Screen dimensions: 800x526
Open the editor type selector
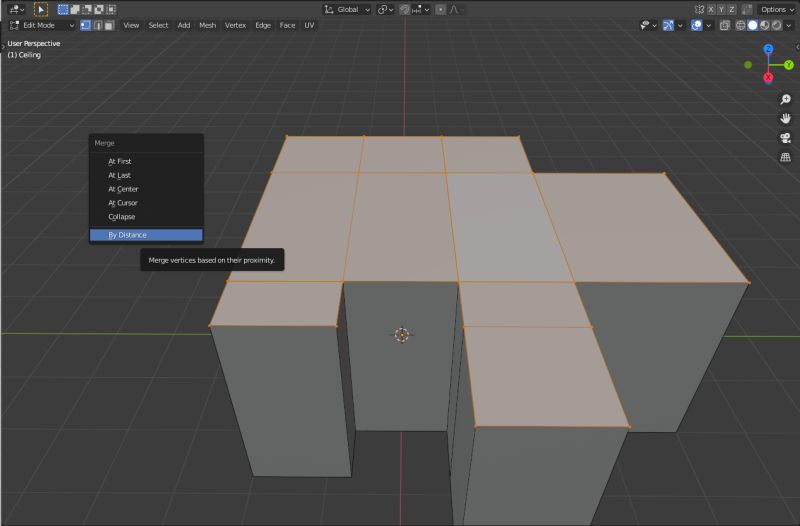(17, 9)
